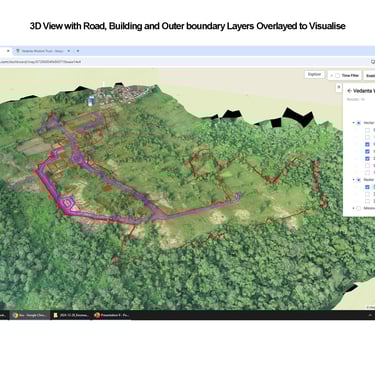Check the first layer under Vector

click(x=367, y=130)
